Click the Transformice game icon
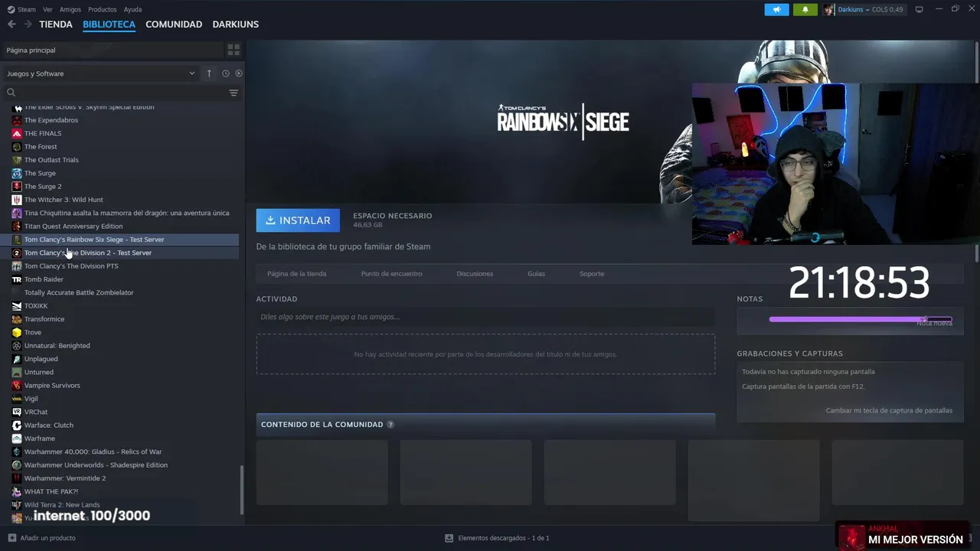The image size is (980, 551). (x=17, y=319)
